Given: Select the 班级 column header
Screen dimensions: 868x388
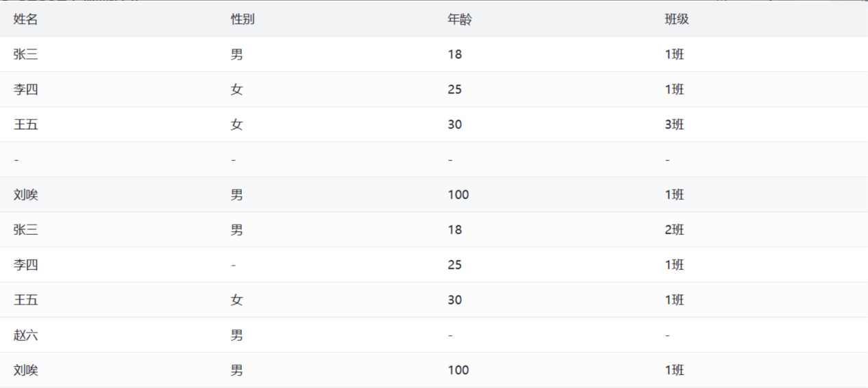Looking at the screenshot, I should point(677,19).
